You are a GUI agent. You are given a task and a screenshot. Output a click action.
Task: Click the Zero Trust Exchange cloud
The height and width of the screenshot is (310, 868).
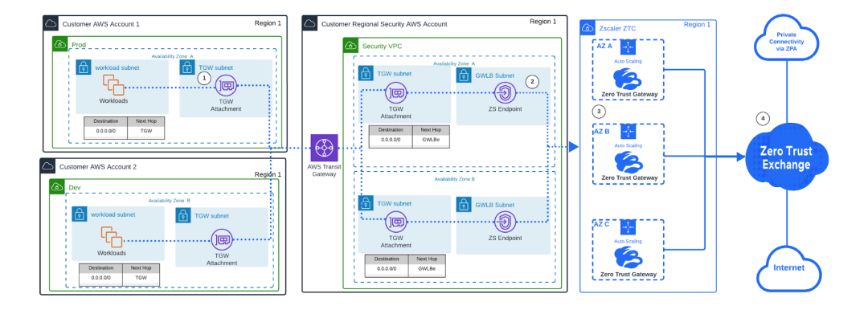point(786,158)
